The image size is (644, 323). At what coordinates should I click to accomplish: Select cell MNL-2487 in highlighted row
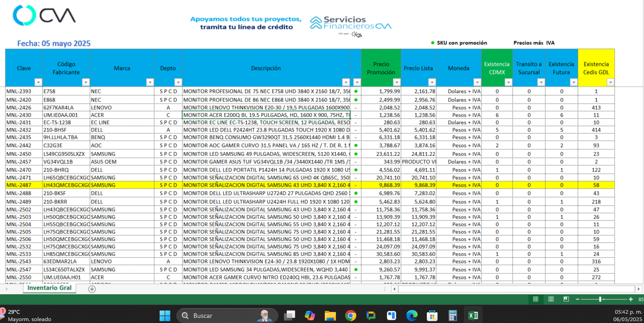pyautogui.click(x=24, y=185)
